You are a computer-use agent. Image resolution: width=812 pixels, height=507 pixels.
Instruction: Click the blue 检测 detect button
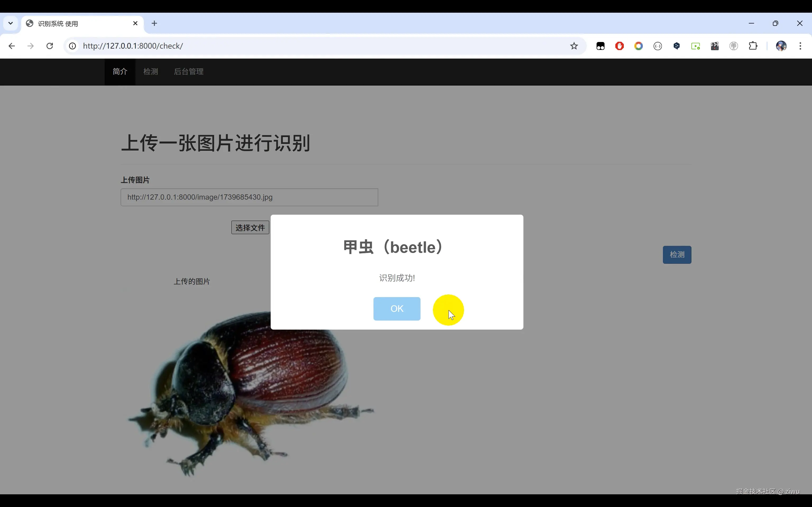[677, 255]
